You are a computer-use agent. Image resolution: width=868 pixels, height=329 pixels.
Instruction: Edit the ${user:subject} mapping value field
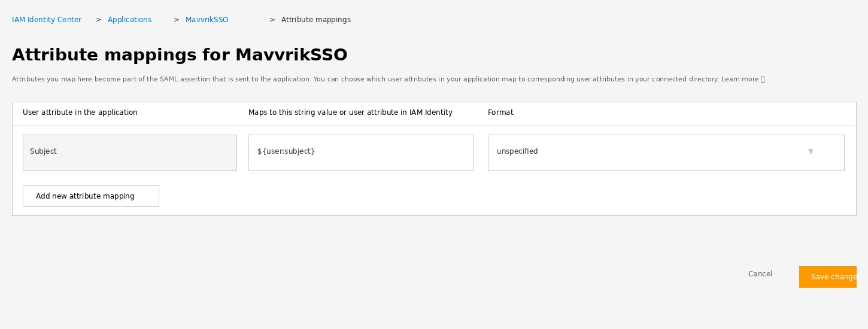(361, 153)
